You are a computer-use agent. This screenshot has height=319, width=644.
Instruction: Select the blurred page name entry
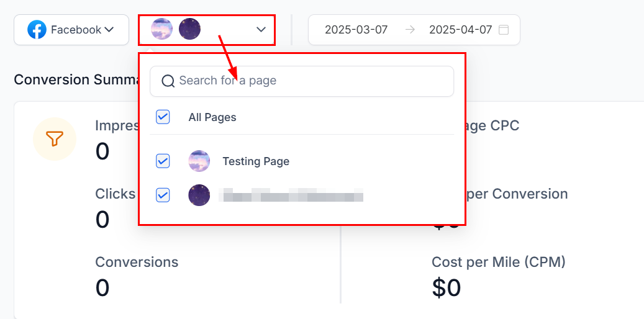coord(291,195)
